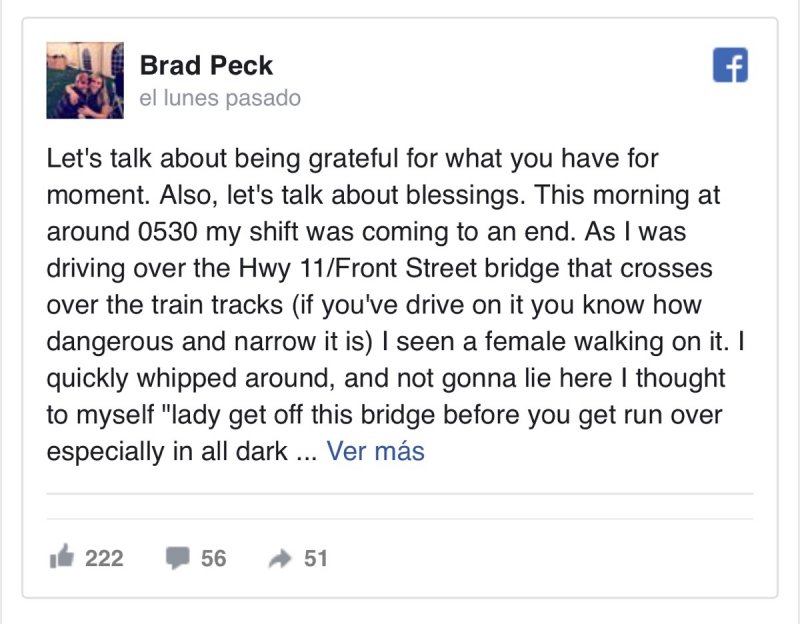Click the "0530" time in the post

(167, 232)
